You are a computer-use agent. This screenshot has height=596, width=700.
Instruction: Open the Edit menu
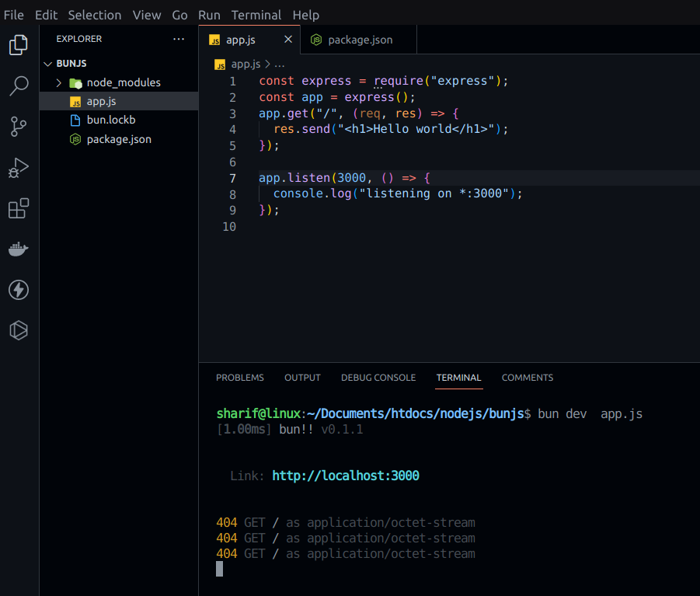click(47, 15)
